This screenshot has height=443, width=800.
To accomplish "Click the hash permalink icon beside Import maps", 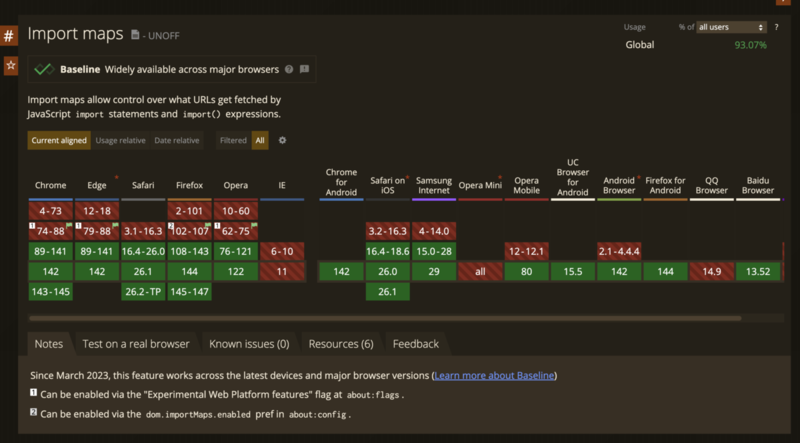I will 9,36.
